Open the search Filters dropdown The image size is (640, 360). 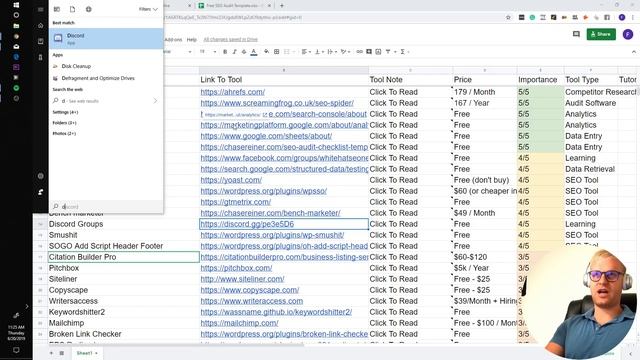tap(148, 9)
